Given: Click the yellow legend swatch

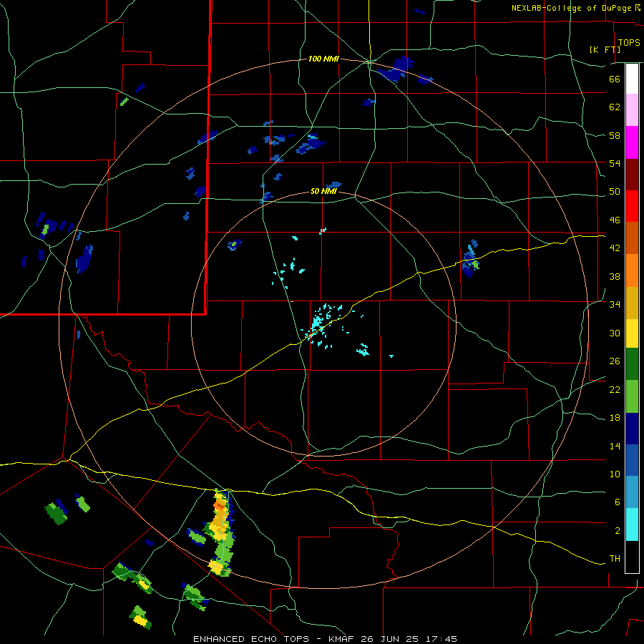Looking at the screenshot, I should tap(632, 333).
